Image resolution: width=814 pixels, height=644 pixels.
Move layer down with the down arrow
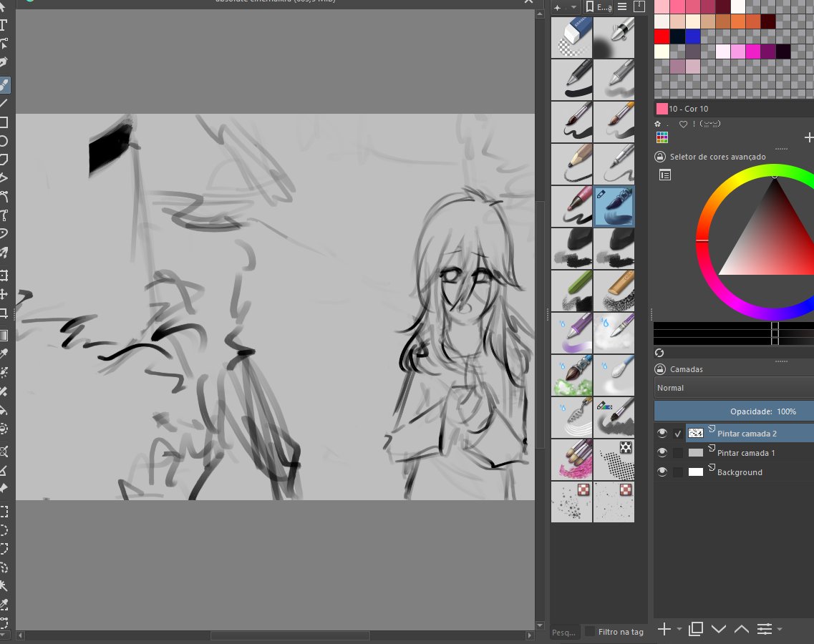click(x=719, y=629)
